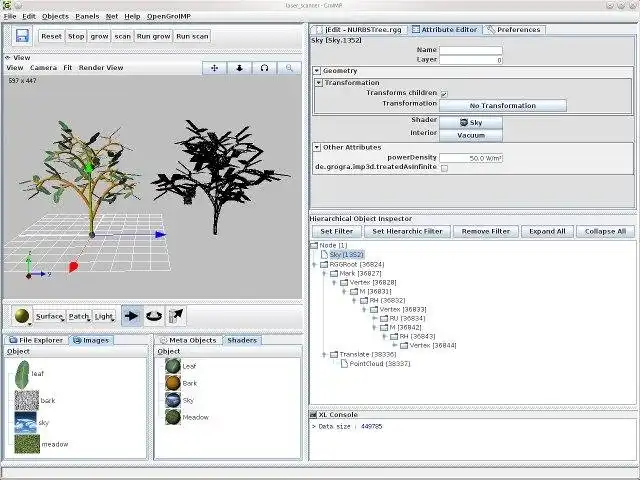Collapse the Transformation section
The image size is (640, 480).
pos(319,82)
